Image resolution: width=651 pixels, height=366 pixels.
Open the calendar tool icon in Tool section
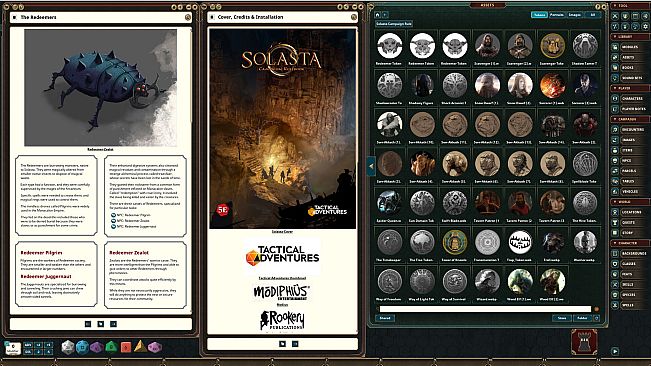point(635,16)
